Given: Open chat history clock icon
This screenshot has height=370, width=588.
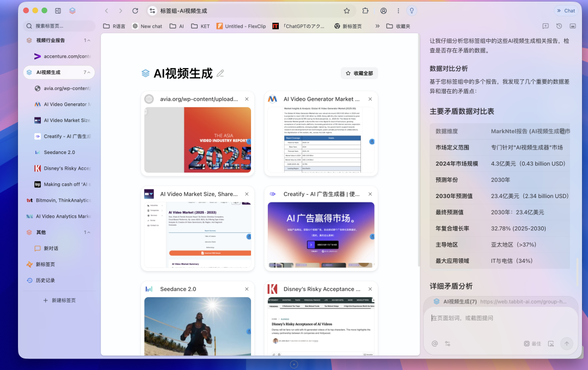Looking at the screenshot, I should click(559, 26).
